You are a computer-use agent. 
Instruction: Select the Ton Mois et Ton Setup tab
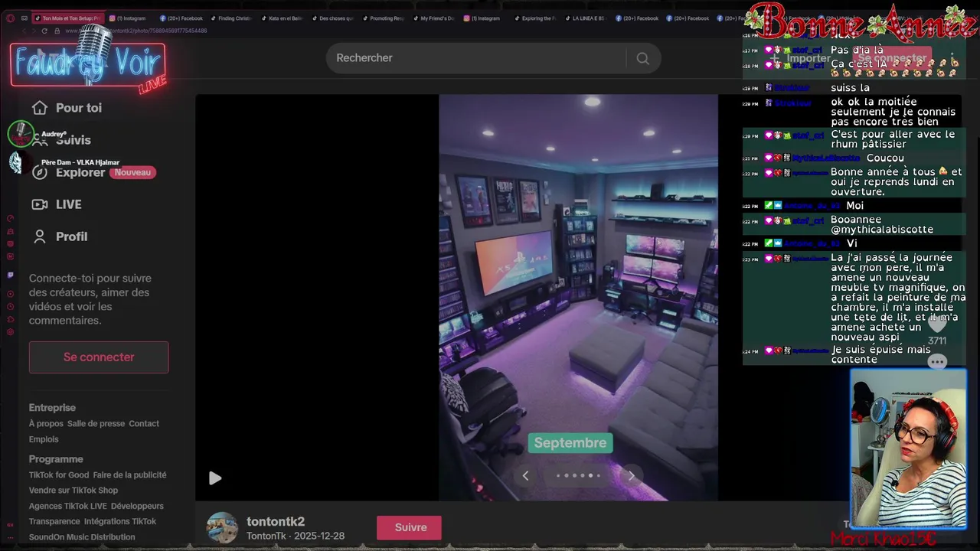tap(67, 18)
